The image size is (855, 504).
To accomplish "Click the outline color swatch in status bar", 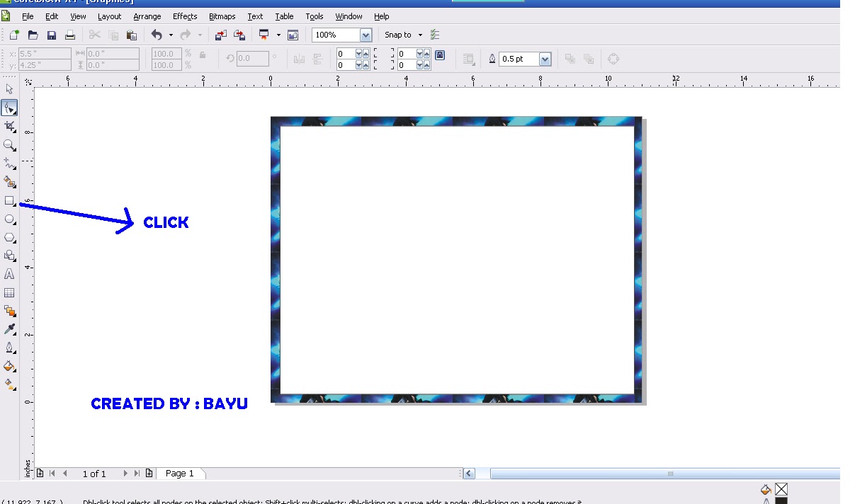I will coord(781,501).
